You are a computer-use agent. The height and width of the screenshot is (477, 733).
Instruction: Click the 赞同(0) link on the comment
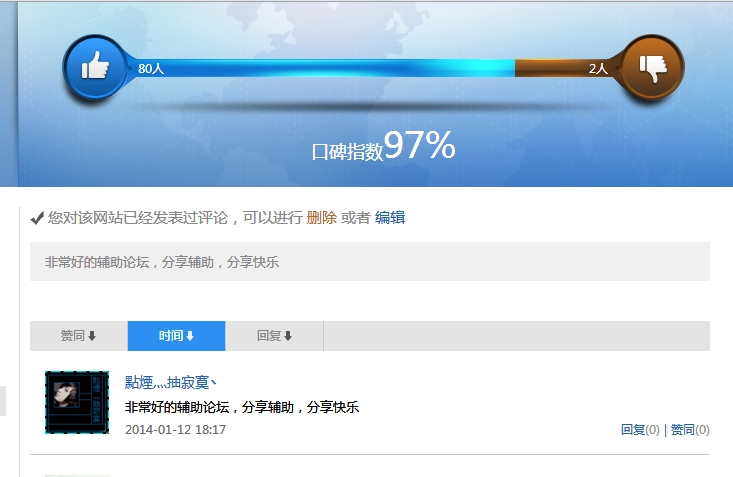(x=690, y=429)
